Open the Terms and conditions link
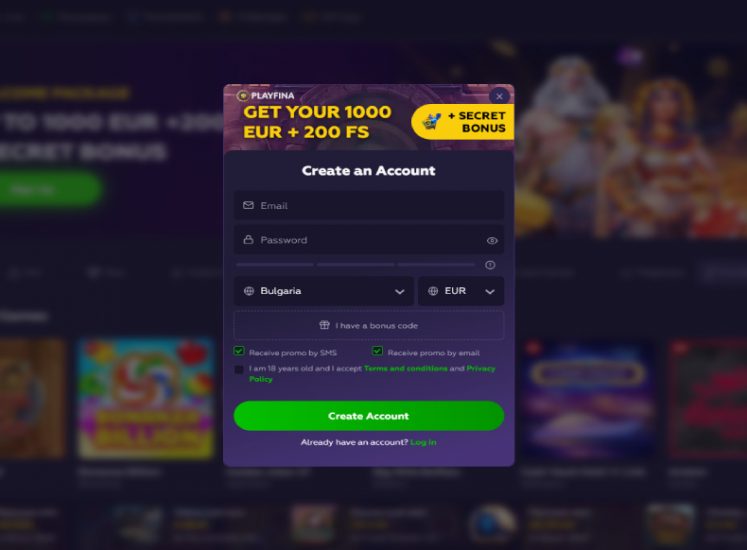Image resolution: width=747 pixels, height=550 pixels. [x=405, y=368]
